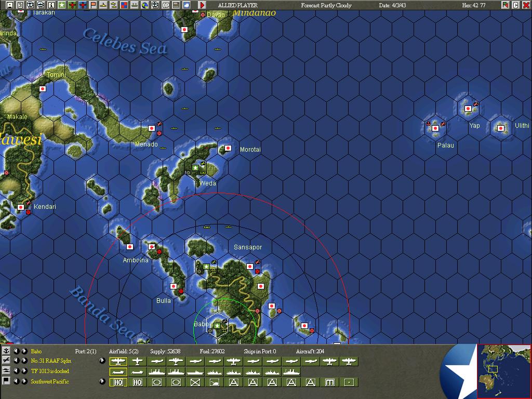Select the Japanese base at Yap
The width and height of the screenshot is (532, 399).
pos(468,109)
